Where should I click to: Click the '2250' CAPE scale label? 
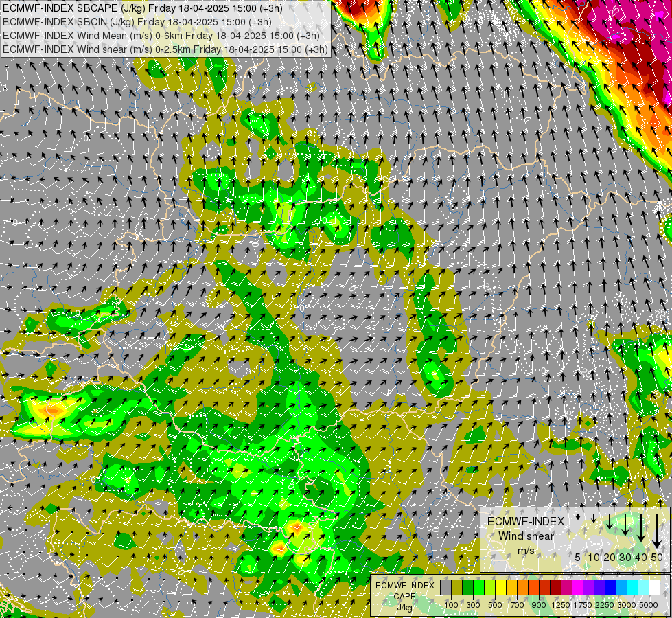pos(605,605)
